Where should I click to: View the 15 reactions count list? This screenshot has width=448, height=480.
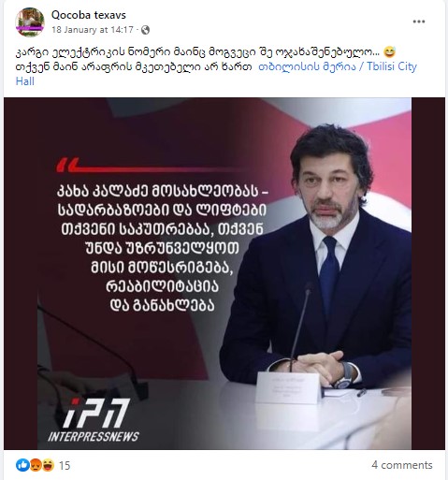[65, 466]
